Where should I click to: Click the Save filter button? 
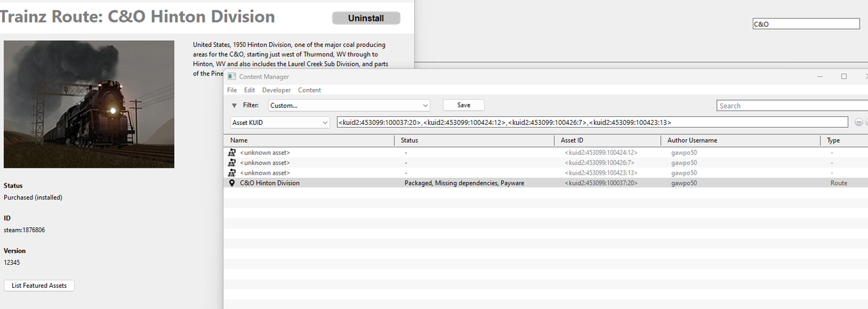[464, 105]
